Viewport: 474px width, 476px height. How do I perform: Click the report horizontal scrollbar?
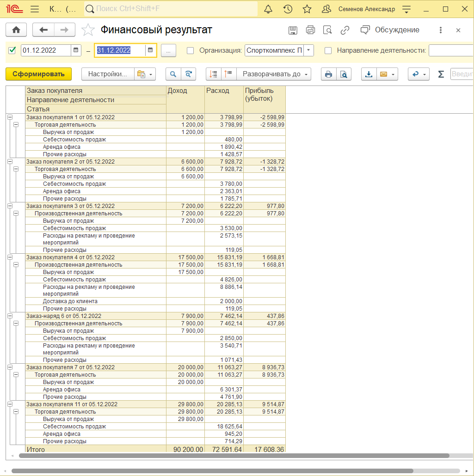point(234,456)
